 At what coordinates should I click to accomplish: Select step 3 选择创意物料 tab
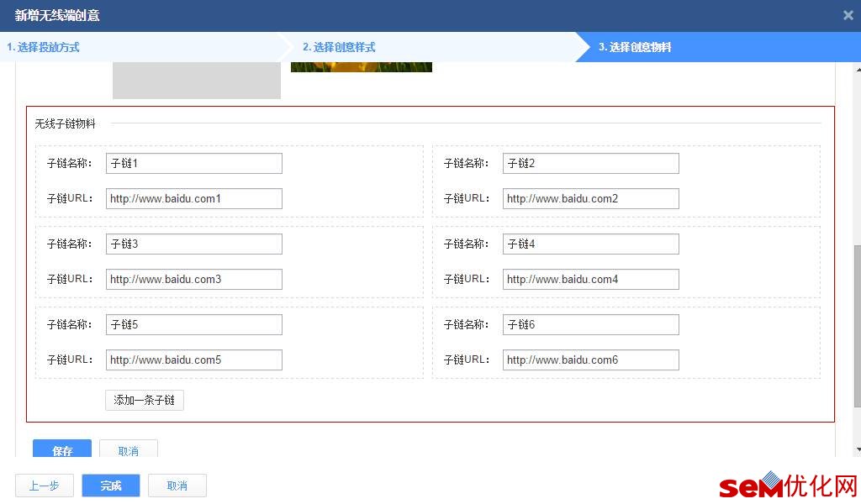tap(635, 47)
